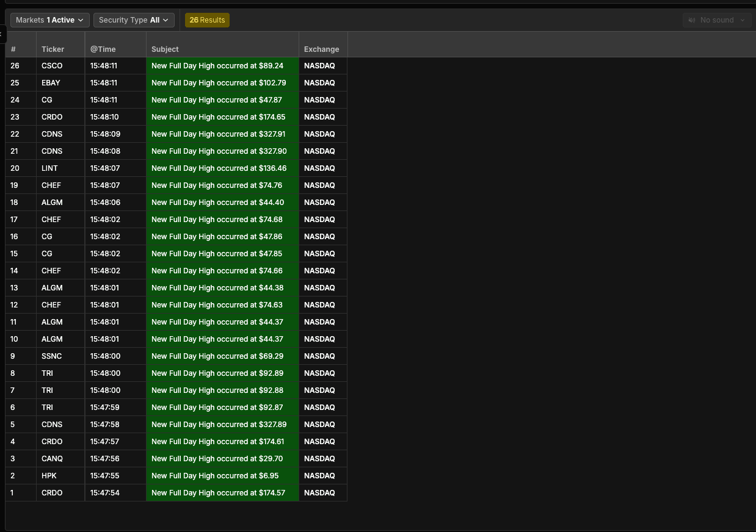The width and height of the screenshot is (756, 532).
Task: Click the subject with price $327.91
Action: click(222, 134)
